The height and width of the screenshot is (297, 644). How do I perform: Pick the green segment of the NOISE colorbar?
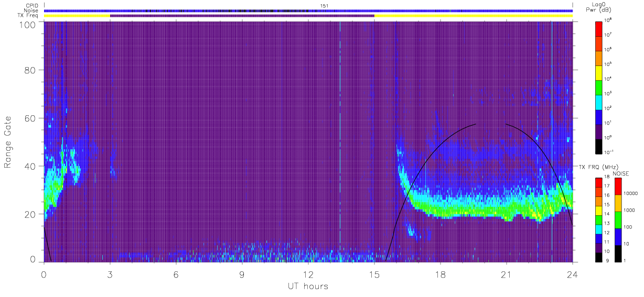618,219
